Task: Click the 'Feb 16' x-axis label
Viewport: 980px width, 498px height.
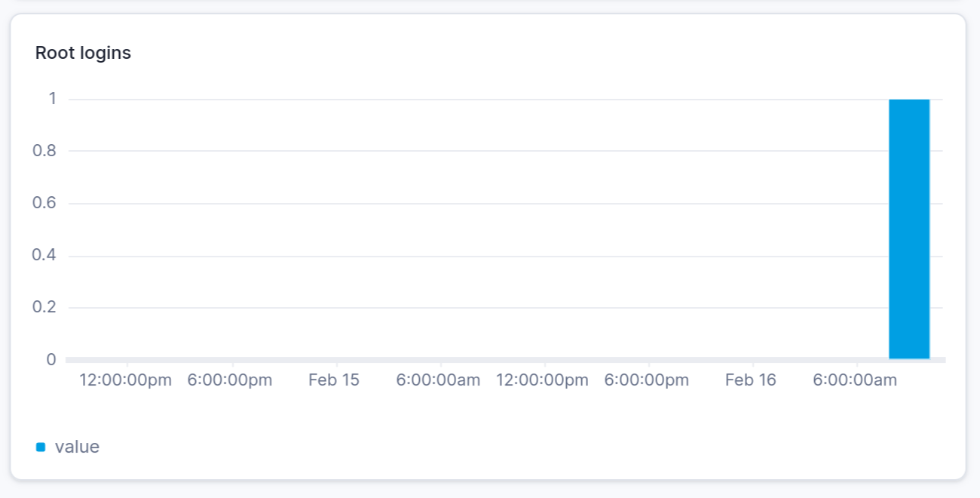Action: [751, 380]
